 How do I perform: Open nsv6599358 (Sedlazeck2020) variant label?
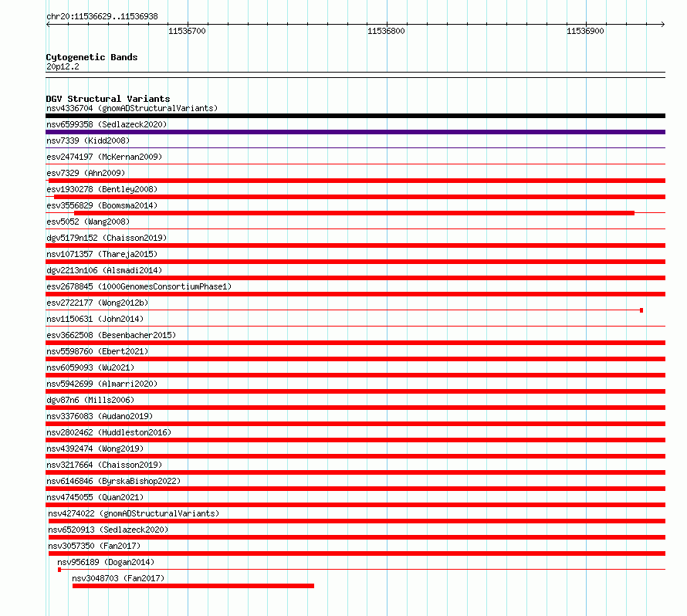pyautogui.click(x=107, y=124)
